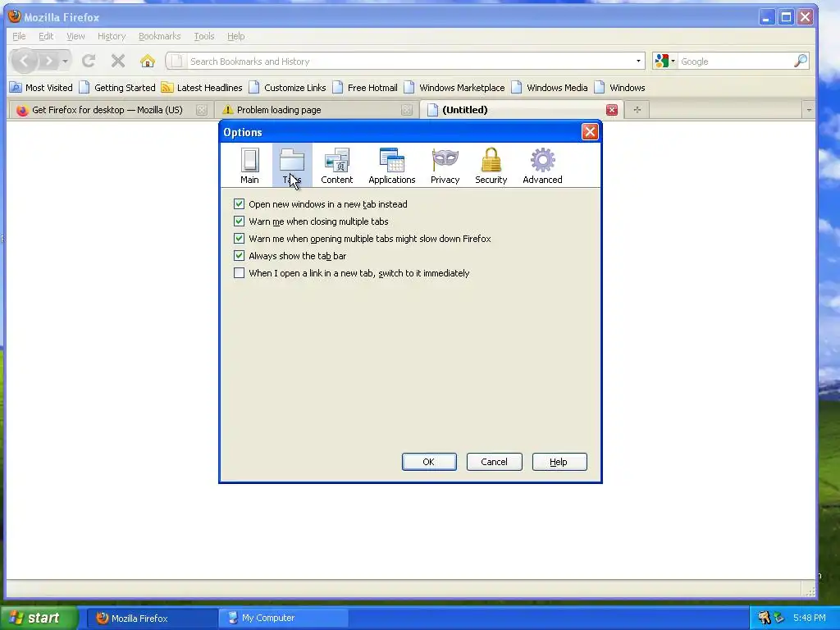The image size is (840, 630).
Task: Close the Options dialog
Action: 590,132
